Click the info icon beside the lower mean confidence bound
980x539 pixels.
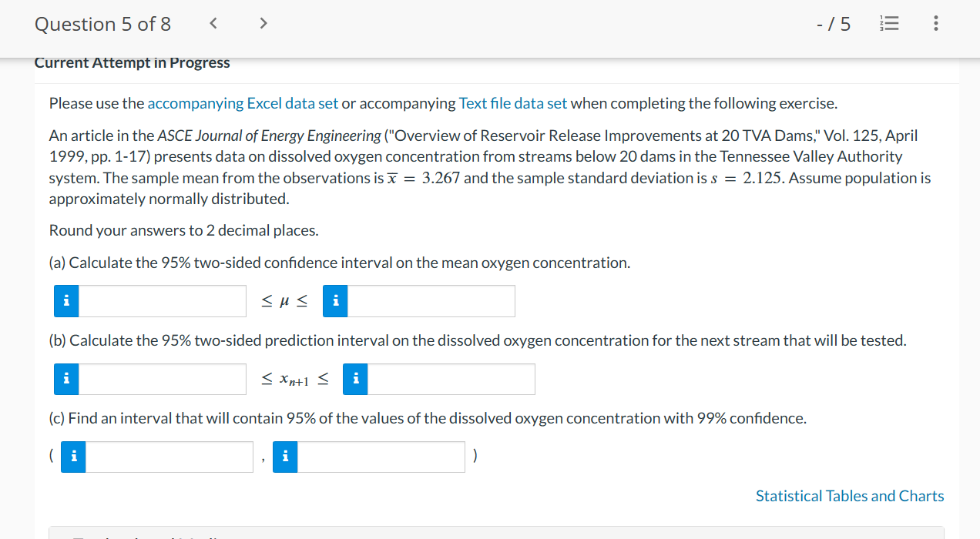coord(66,301)
